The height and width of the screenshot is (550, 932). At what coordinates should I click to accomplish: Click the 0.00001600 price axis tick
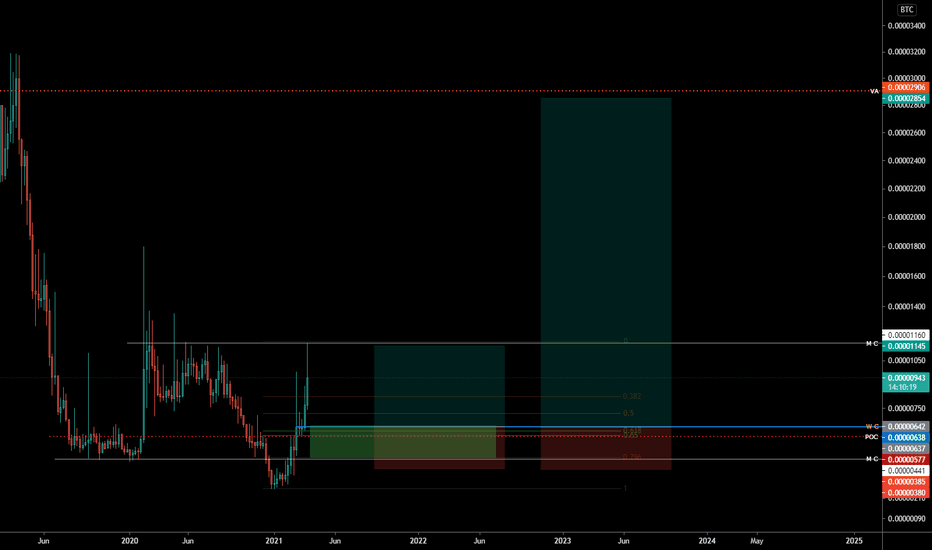pyautogui.click(x=906, y=276)
